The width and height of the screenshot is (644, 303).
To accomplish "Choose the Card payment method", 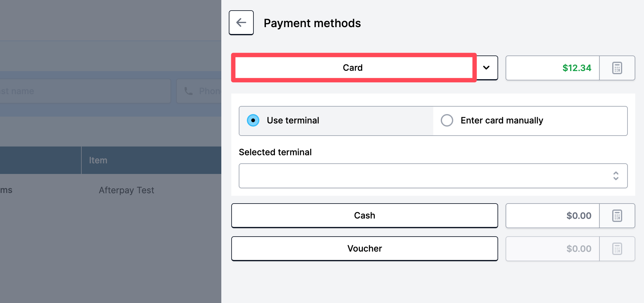I will pos(353,68).
